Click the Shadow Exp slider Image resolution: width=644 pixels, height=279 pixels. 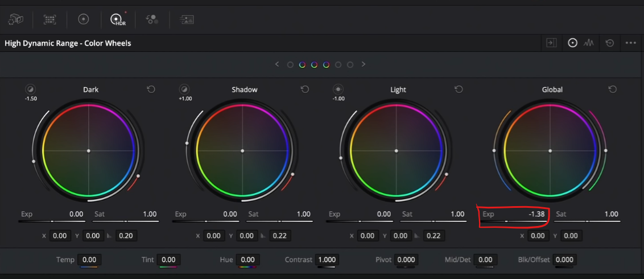pyautogui.click(x=205, y=221)
